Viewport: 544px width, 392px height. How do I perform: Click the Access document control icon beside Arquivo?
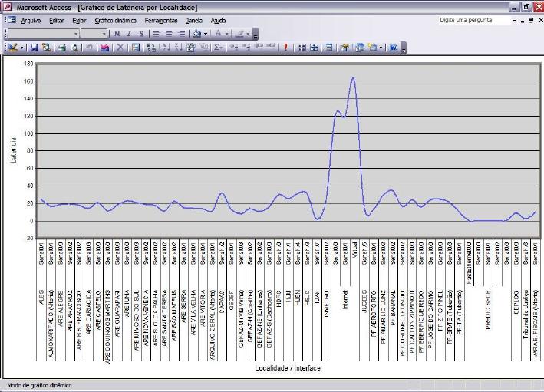(12, 20)
